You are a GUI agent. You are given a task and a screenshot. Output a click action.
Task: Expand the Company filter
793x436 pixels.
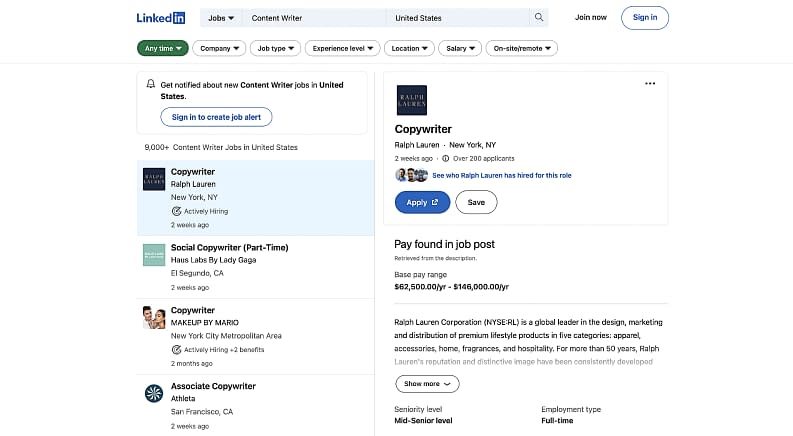pyautogui.click(x=219, y=48)
